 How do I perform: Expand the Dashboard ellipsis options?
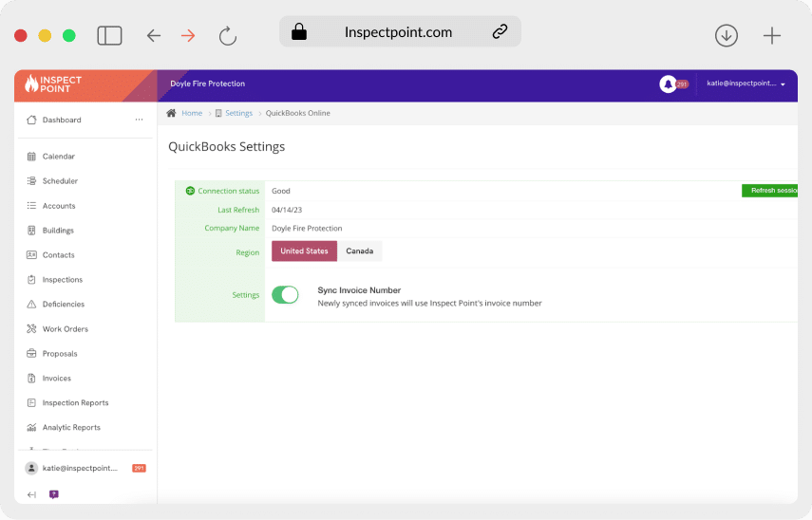(x=139, y=121)
